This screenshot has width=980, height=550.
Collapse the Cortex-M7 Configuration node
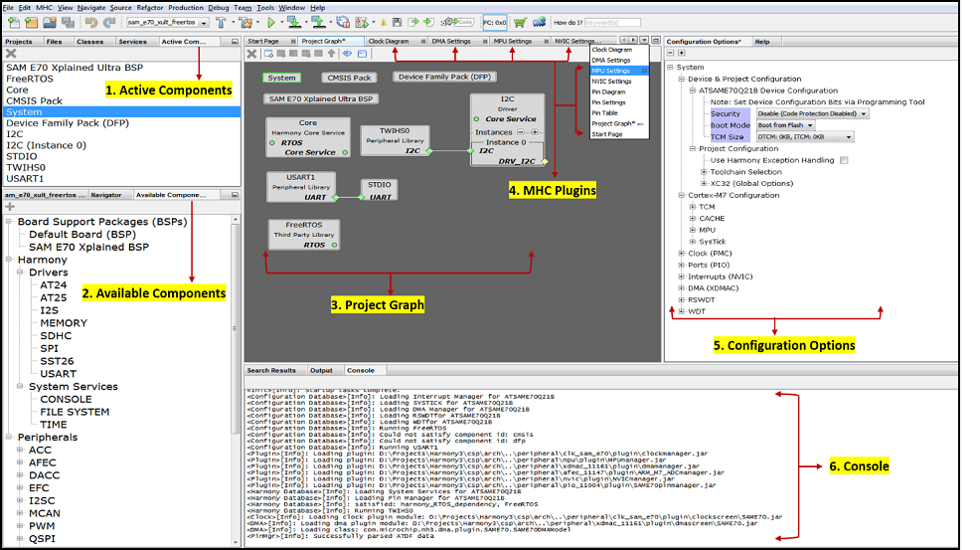(681, 195)
